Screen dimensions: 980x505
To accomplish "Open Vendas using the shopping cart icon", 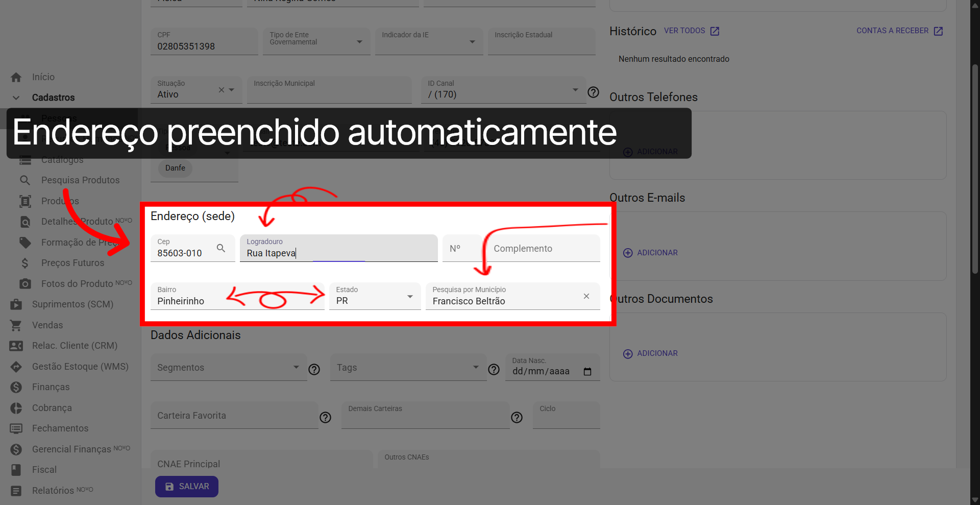I will (16, 325).
